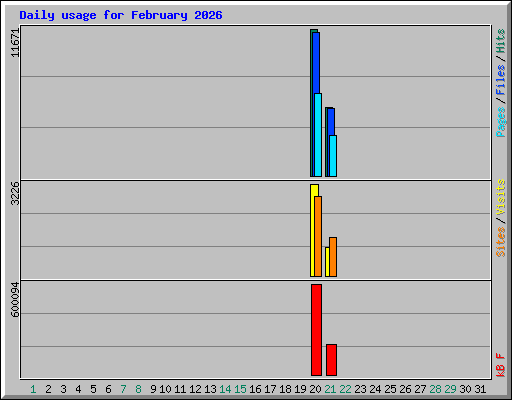Click day 20 on the x-axis
The width and height of the screenshot is (512, 400).
(315, 389)
